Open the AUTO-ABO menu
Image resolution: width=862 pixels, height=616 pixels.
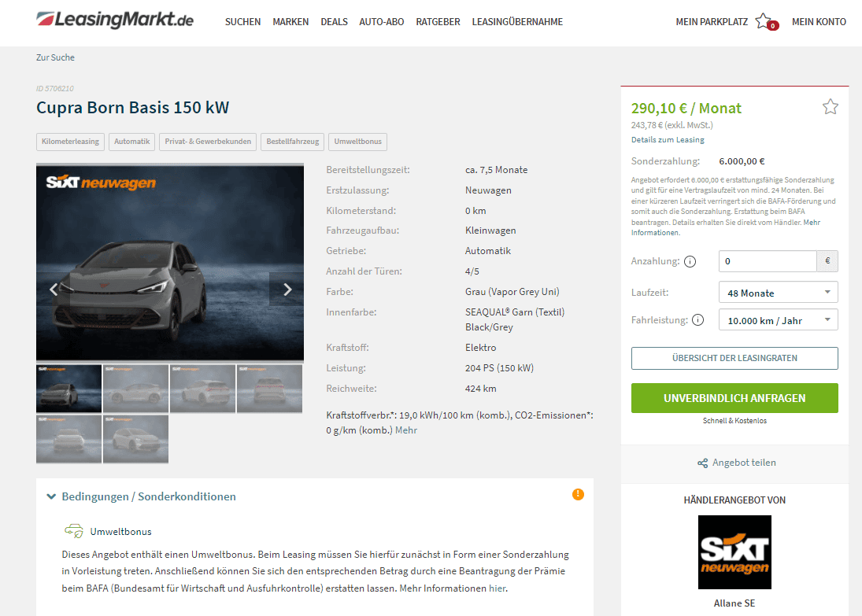pyautogui.click(x=382, y=22)
